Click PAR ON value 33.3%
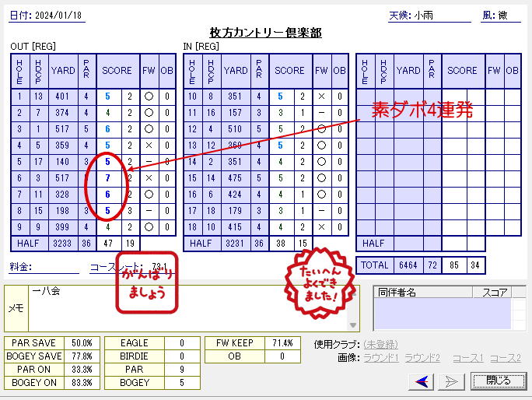This screenshot has height=400, width=532. click(82, 370)
